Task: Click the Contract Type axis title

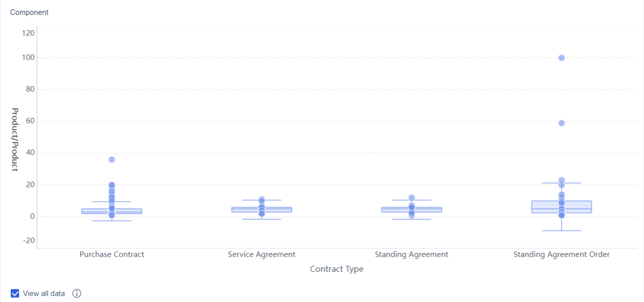Action: point(336,269)
